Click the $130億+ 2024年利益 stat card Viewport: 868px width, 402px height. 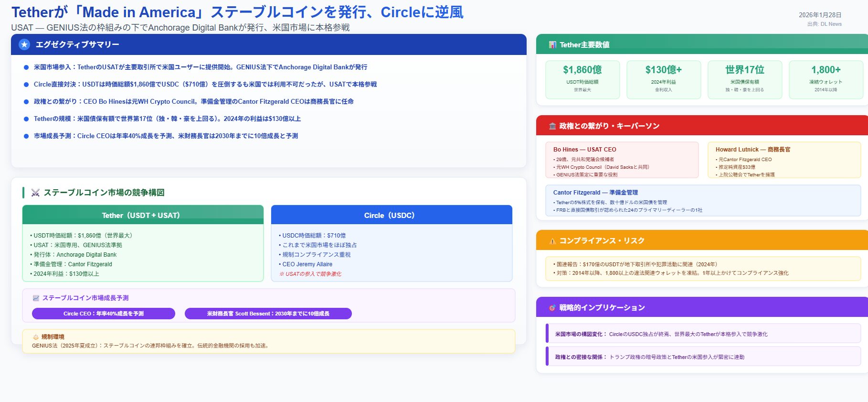pyautogui.click(x=664, y=79)
